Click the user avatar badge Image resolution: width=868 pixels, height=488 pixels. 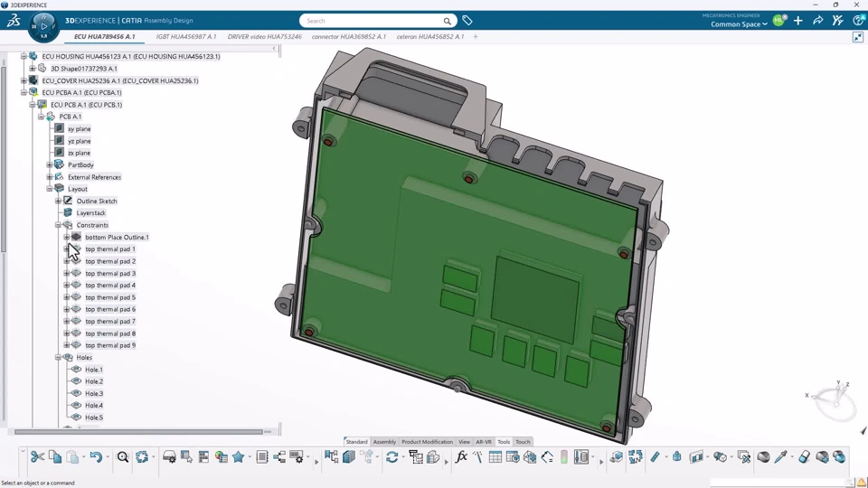779,21
